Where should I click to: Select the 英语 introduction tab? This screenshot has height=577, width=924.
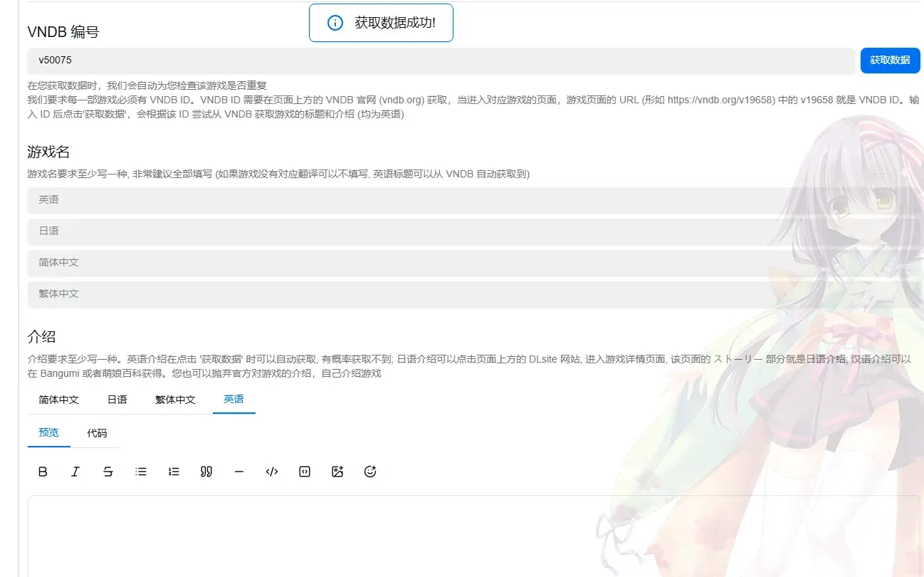[234, 400]
